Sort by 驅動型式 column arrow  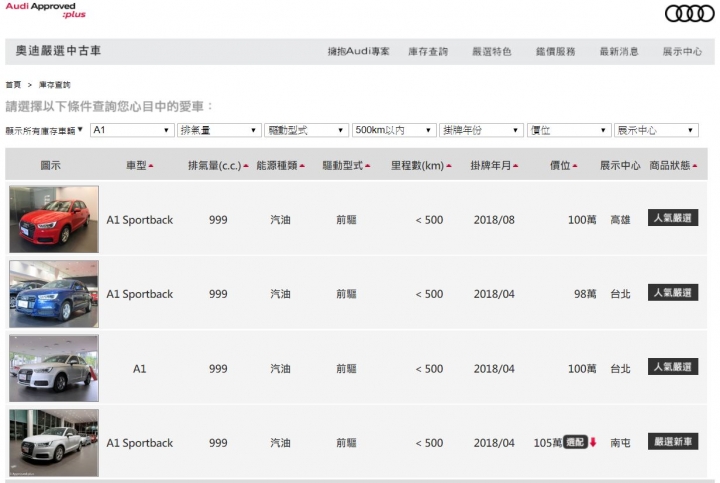(367, 166)
